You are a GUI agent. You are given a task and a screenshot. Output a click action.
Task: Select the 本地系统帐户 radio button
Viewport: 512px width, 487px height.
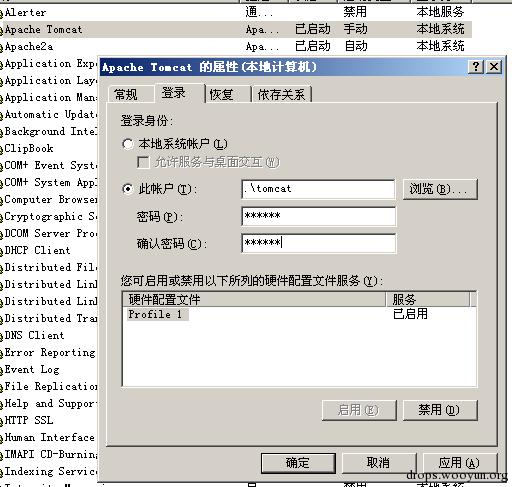pos(128,144)
